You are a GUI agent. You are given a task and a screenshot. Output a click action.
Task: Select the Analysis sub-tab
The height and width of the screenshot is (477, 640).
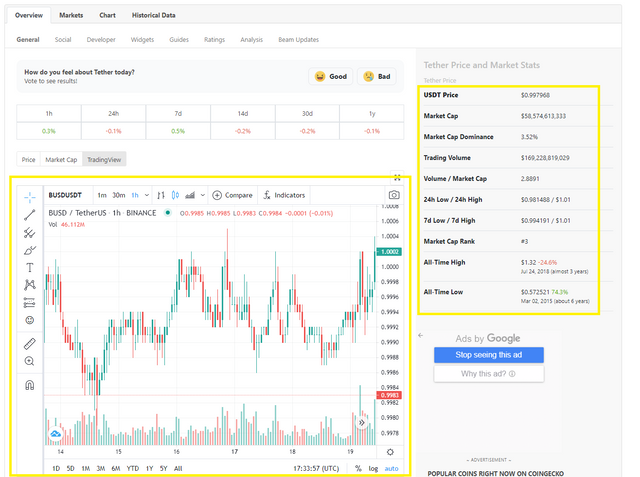(251, 40)
